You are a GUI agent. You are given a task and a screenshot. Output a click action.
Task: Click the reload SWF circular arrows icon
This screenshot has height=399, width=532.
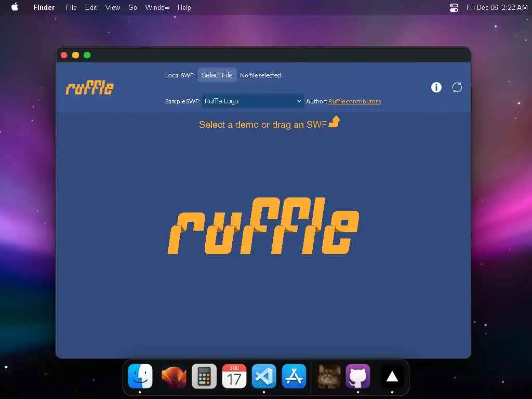tap(457, 87)
